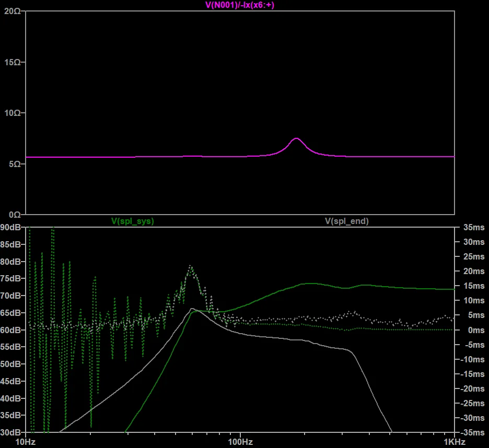Image resolution: width=489 pixels, height=448 pixels.
Task: Click the 20Ω label on impedance axis
Action: [11, 11]
